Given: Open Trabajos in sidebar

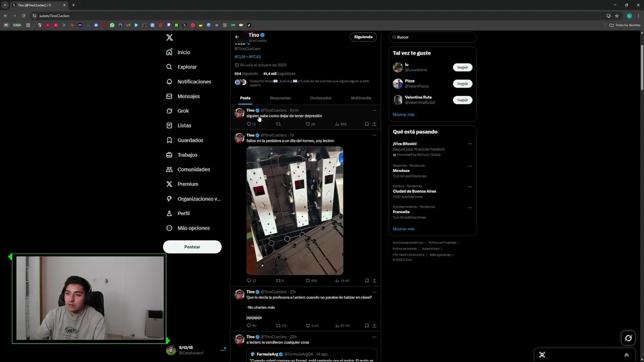Looking at the screenshot, I should point(182,155).
